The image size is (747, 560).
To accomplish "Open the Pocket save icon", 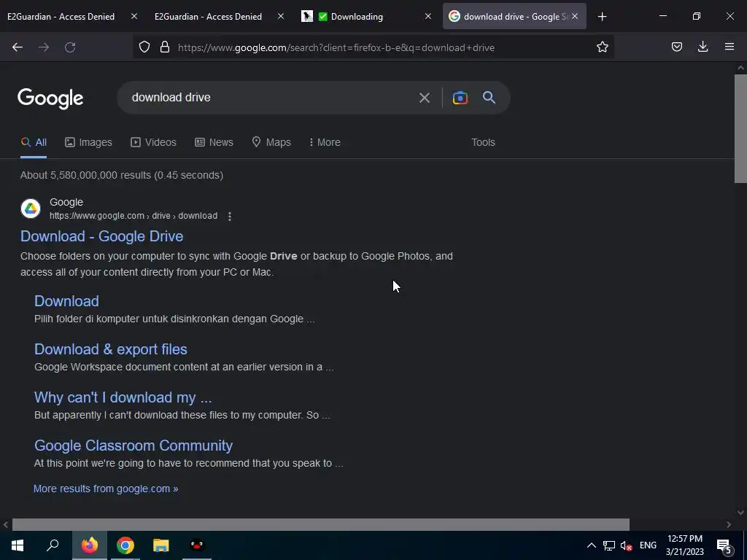I will pyautogui.click(x=677, y=47).
